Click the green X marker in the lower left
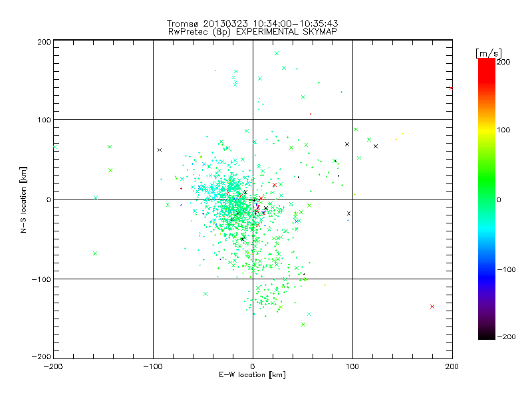Image resolution: width=532 pixels, height=399 pixels. (95, 253)
